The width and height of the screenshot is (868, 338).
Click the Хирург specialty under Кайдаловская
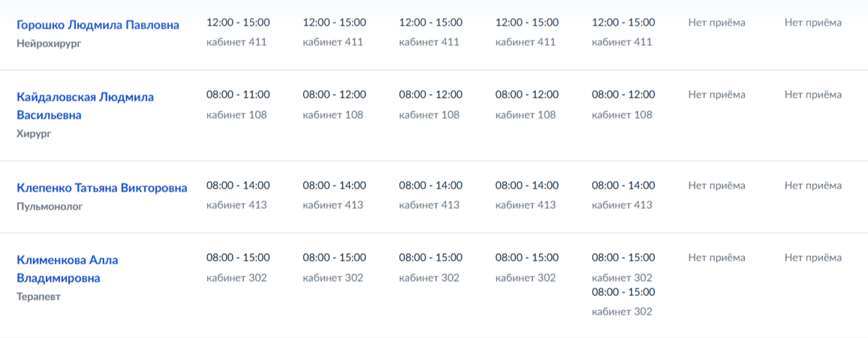point(34,134)
